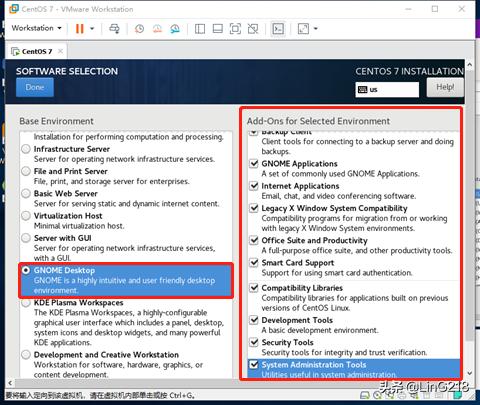Toggle Development Tools checkbox
This screenshot has height=405, width=480.
[x=254, y=320]
